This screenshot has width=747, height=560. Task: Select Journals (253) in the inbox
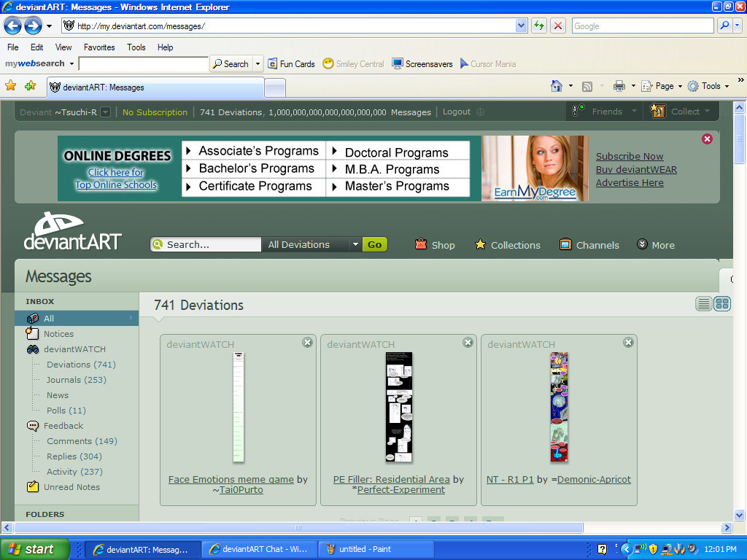76,379
